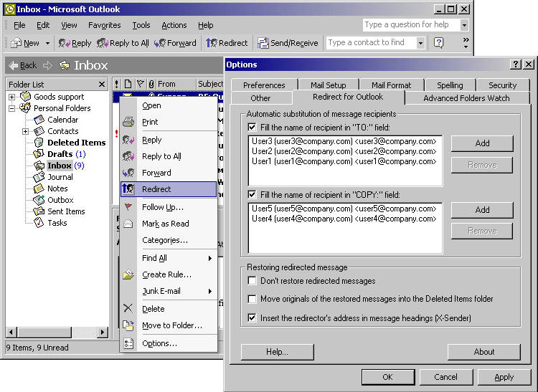
Task: Open the Junk E-mail submenu
Action: (169, 291)
